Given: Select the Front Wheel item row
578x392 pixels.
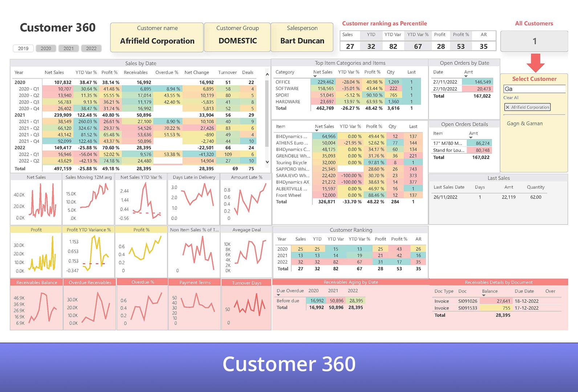Looking at the screenshot, I should (349, 195).
